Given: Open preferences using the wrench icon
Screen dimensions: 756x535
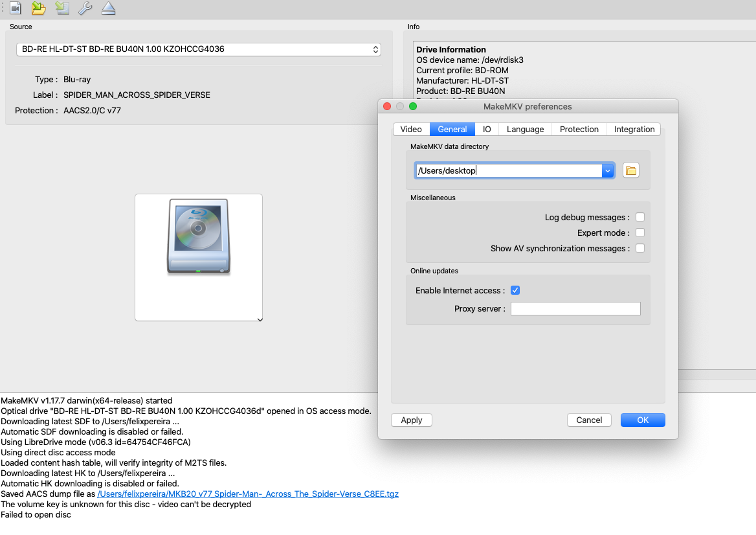Looking at the screenshot, I should pos(85,8).
